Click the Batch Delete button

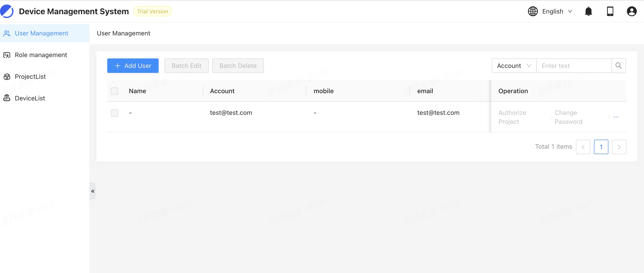[x=238, y=66]
